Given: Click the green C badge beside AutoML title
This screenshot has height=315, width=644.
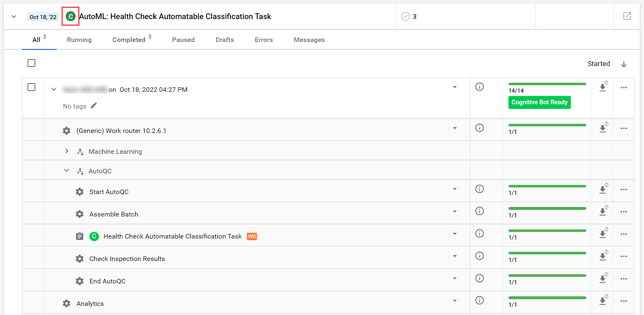Looking at the screenshot, I should click(71, 17).
